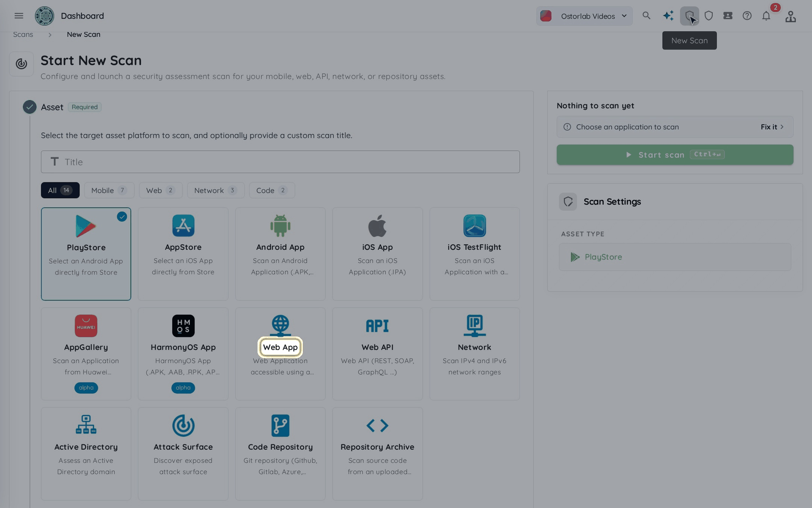The height and width of the screenshot is (508, 812).
Task: Select the Repository Archive asset card
Action: 377,453
